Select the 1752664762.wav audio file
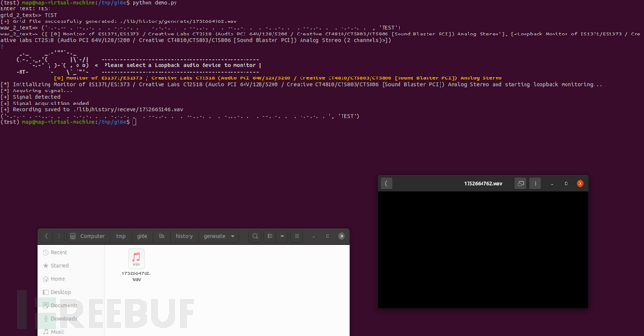Image resolution: width=644 pixels, height=336 pixels. pos(136,265)
